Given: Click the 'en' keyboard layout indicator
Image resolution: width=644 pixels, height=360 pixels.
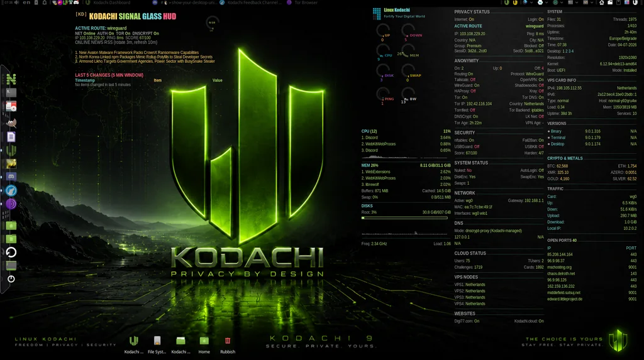Looking at the screenshot, I should coord(26,3).
